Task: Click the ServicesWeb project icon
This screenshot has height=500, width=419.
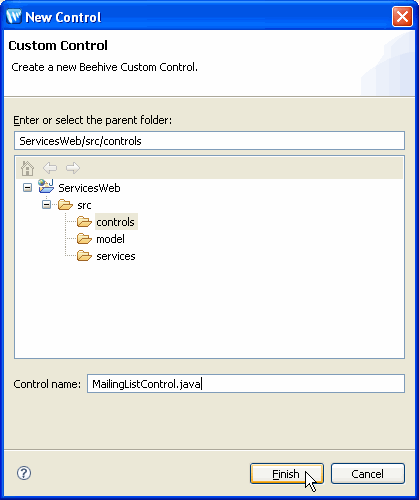Action: (46, 187)
